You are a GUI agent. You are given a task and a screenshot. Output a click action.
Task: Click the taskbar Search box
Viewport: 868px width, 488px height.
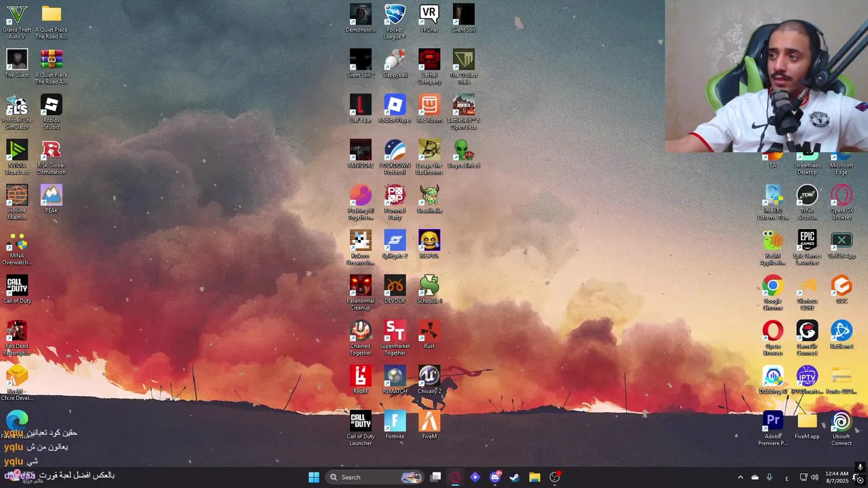click(374, 477)
